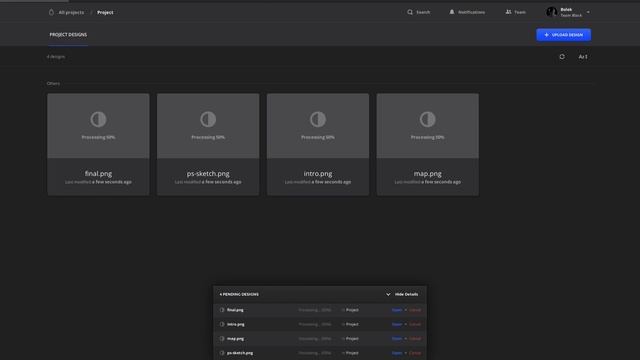Click the ps-sketch.png card title

208,173
